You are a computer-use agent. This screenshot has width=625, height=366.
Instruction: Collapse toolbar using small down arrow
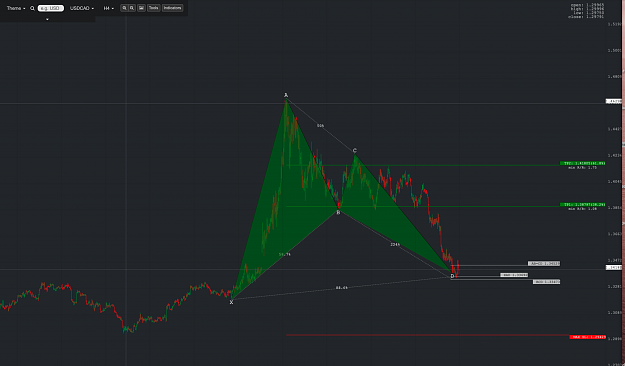click(47, 19)
